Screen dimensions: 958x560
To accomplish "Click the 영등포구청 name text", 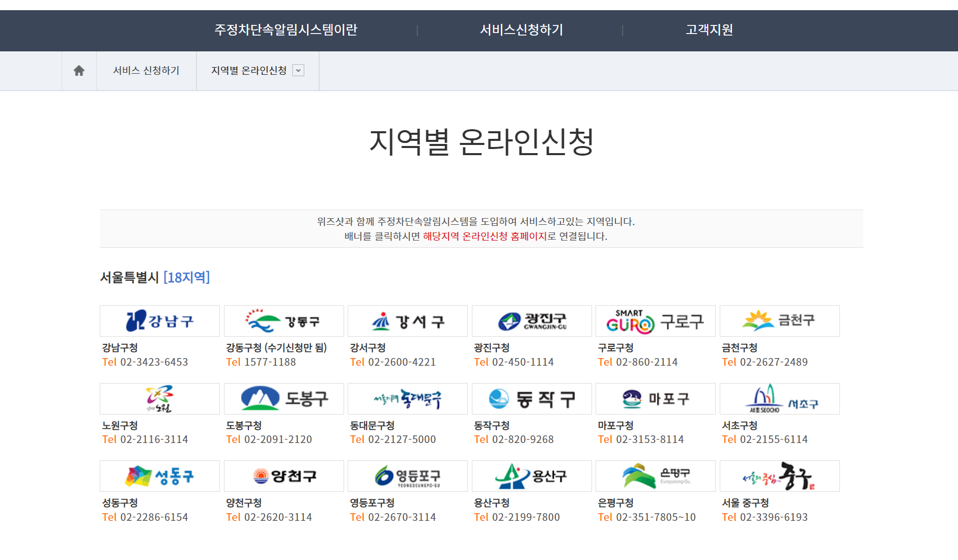I will point(372,503).
